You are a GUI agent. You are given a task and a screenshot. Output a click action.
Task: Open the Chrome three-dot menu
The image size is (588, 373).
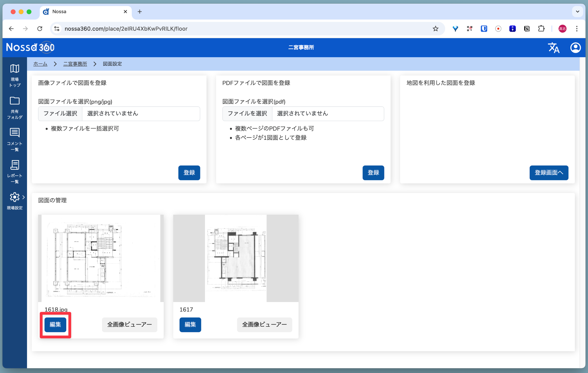(577, 29)
